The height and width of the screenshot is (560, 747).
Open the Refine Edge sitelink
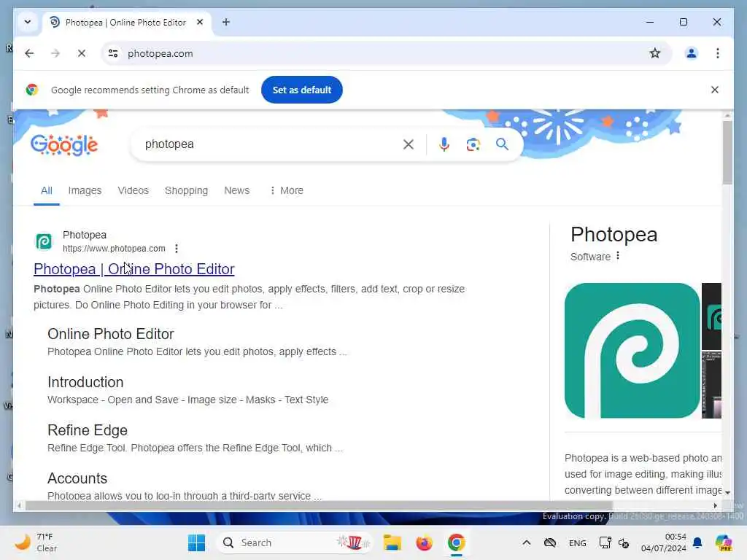88,430
